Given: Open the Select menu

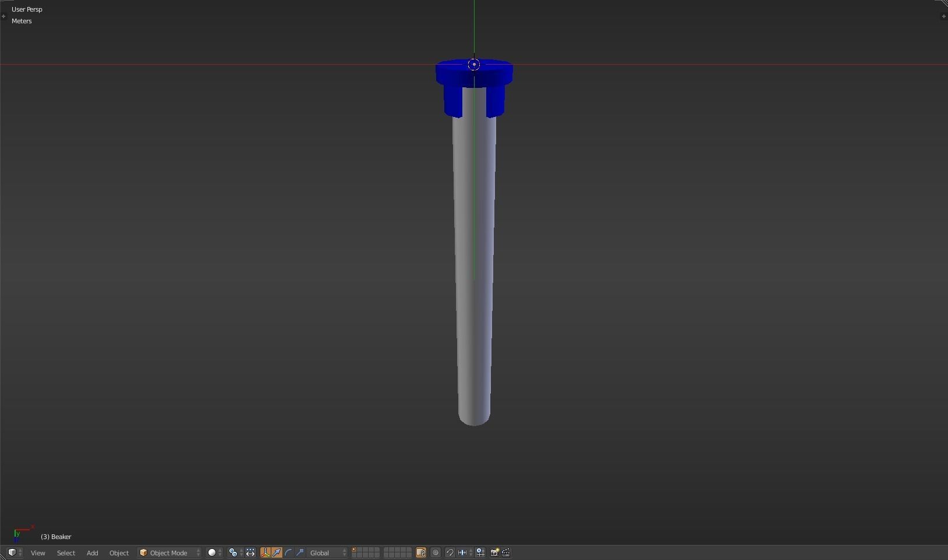Looking at the screenshot, I should [66, 553].
